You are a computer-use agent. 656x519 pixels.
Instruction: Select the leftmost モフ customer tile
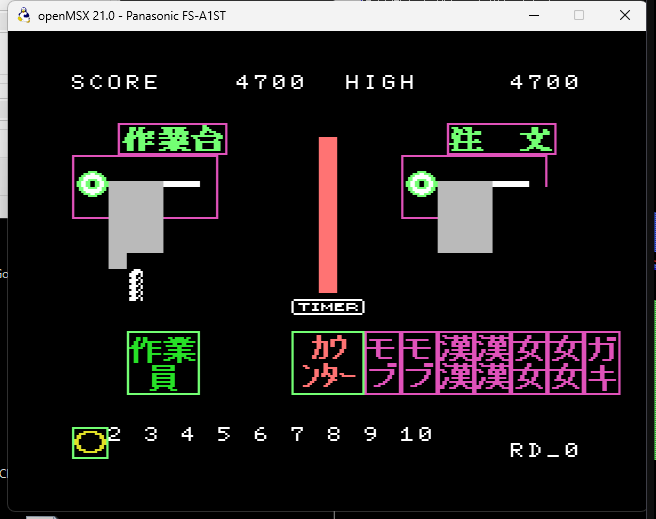383,363
